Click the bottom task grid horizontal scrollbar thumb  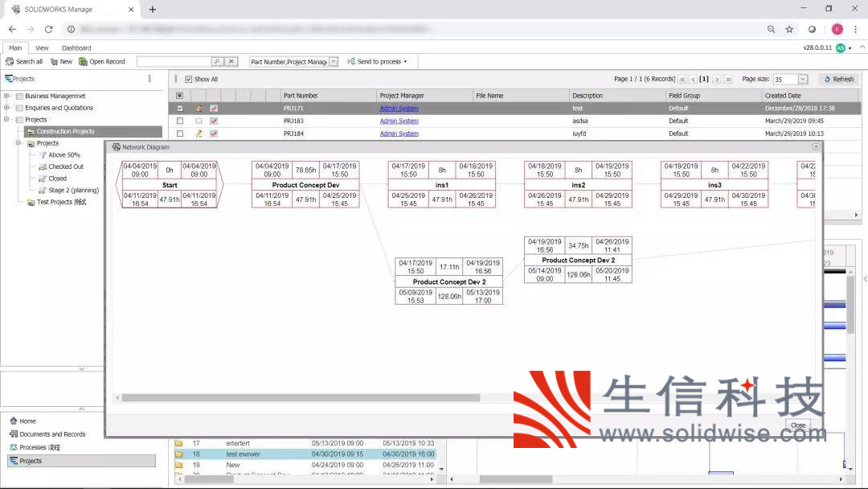point(209,479)
